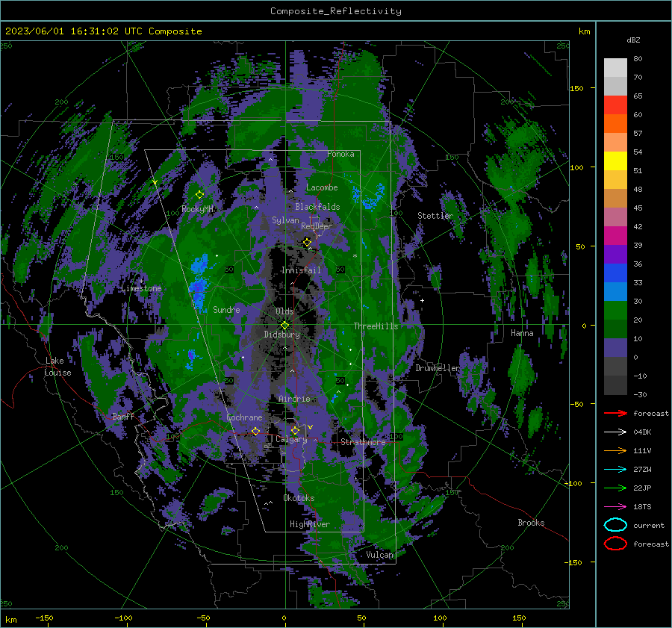Click the Banff label
The image size is (672, 628).
pos(123,417)
